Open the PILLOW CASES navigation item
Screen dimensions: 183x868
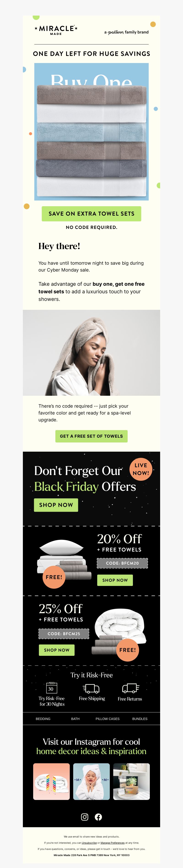[108, 719]
